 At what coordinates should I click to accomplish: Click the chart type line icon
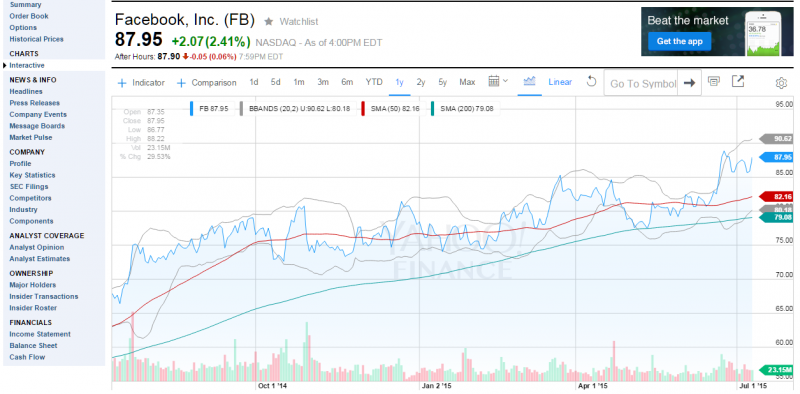click(x=529, y=81)
